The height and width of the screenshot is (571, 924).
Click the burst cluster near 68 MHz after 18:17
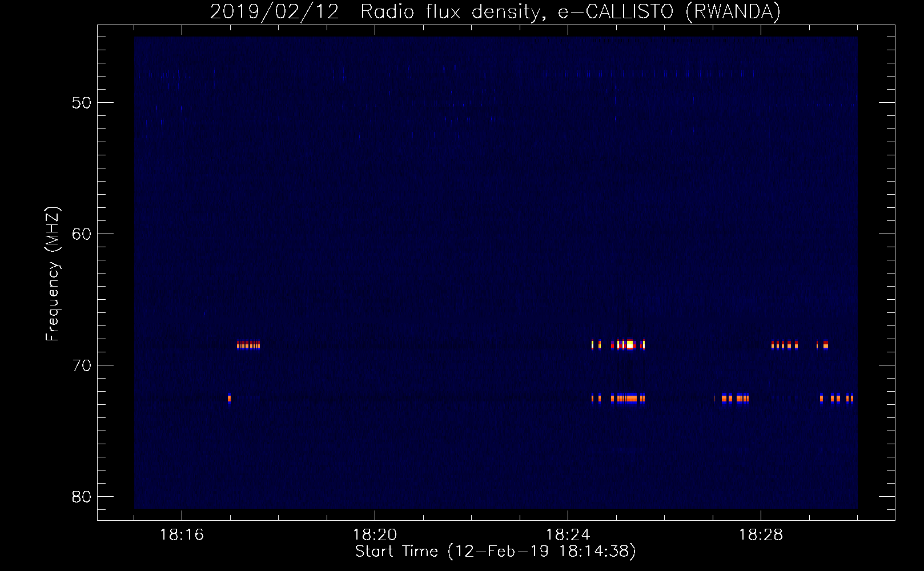point(248,344)
